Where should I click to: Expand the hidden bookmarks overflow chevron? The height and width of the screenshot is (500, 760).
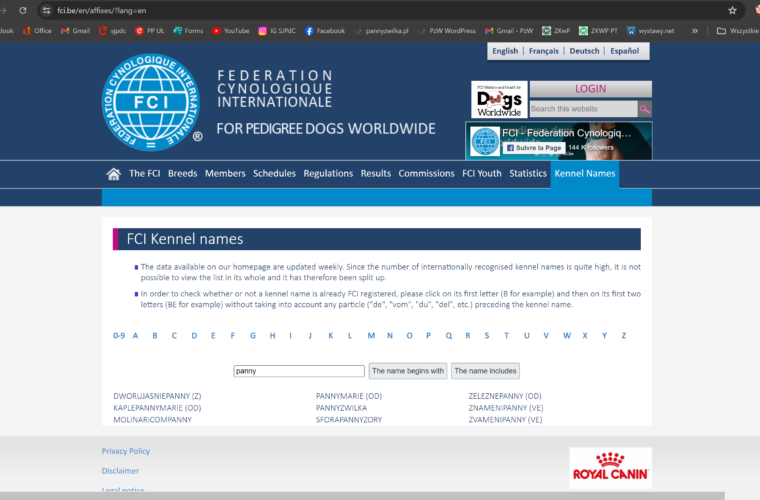[695, 31]
